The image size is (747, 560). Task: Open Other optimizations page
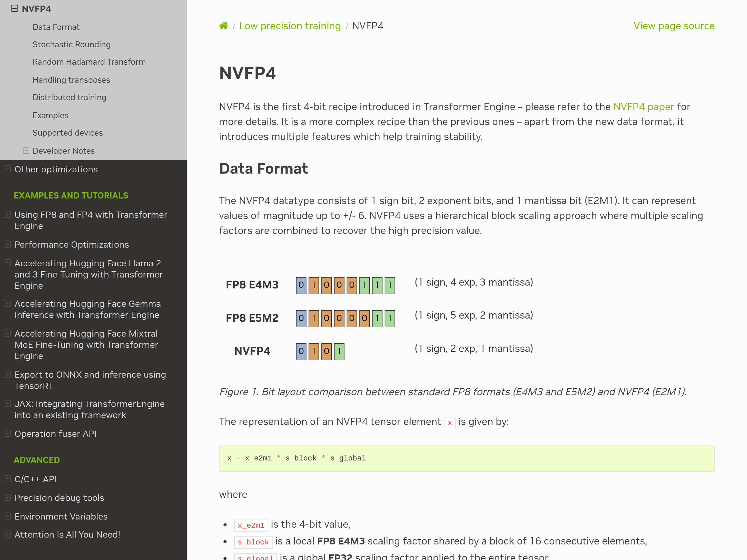[56, 170]
